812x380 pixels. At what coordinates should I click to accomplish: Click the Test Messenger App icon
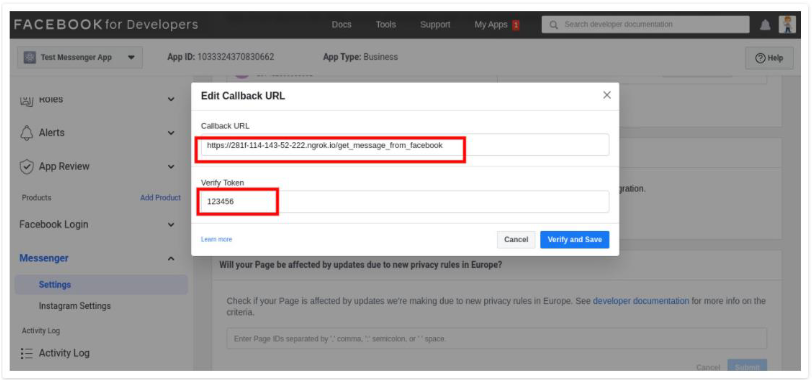[30, 57]
